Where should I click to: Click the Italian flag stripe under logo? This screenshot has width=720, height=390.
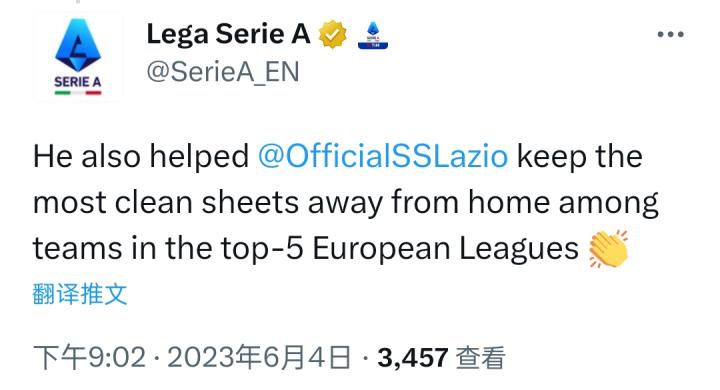[78, 93]
